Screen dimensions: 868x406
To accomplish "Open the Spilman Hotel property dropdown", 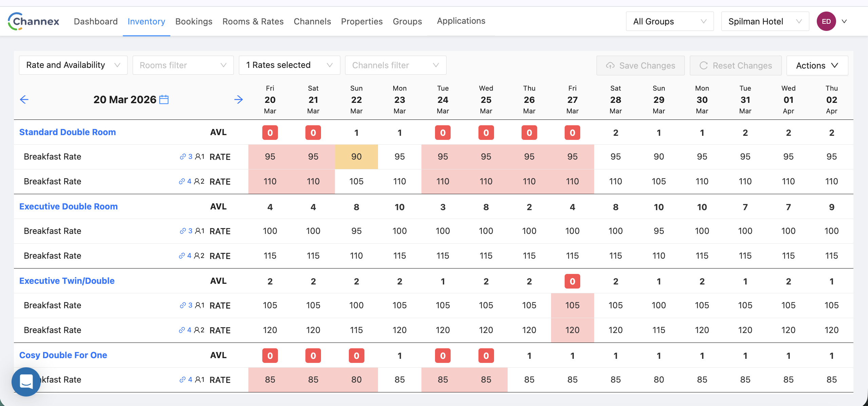I will [765, 21].
